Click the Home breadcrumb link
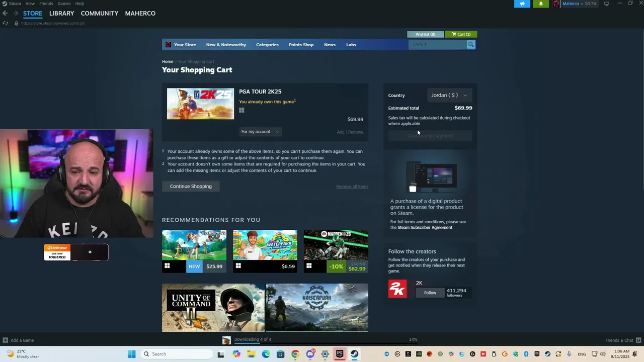 pos(168,61)
